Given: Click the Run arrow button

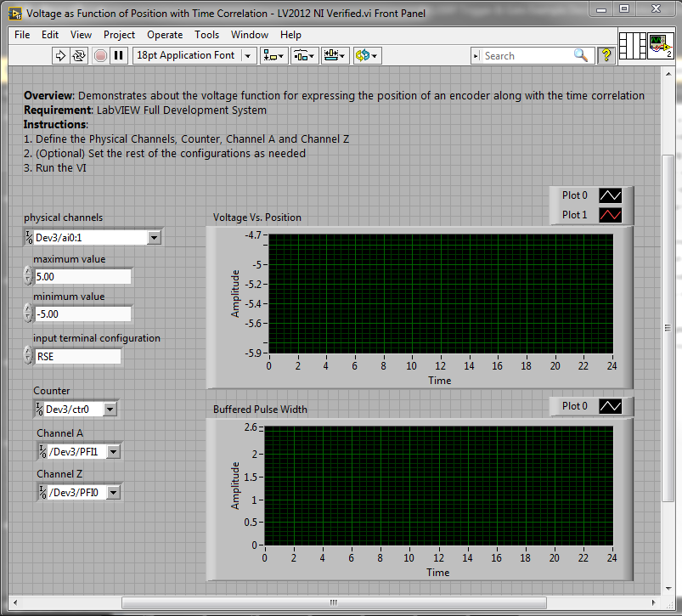Looking at the screenshot, I should (x=60, y=56).
